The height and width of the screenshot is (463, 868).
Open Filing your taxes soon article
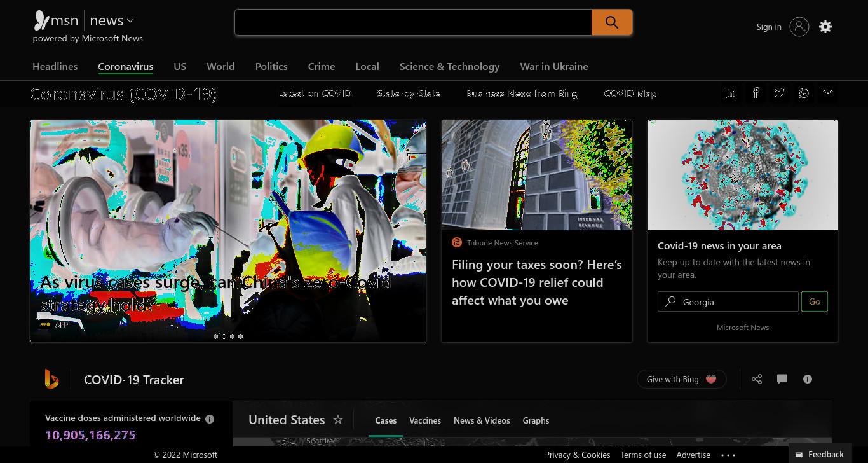click(537, 282)
